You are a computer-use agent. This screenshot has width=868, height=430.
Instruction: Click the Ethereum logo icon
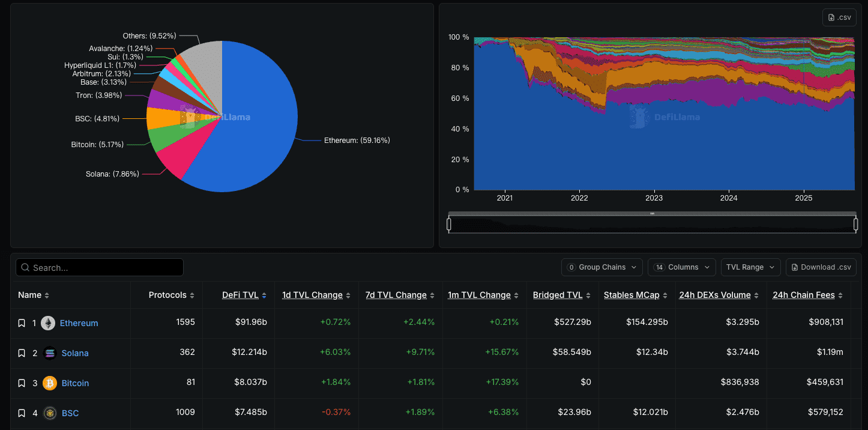[48, 323]
